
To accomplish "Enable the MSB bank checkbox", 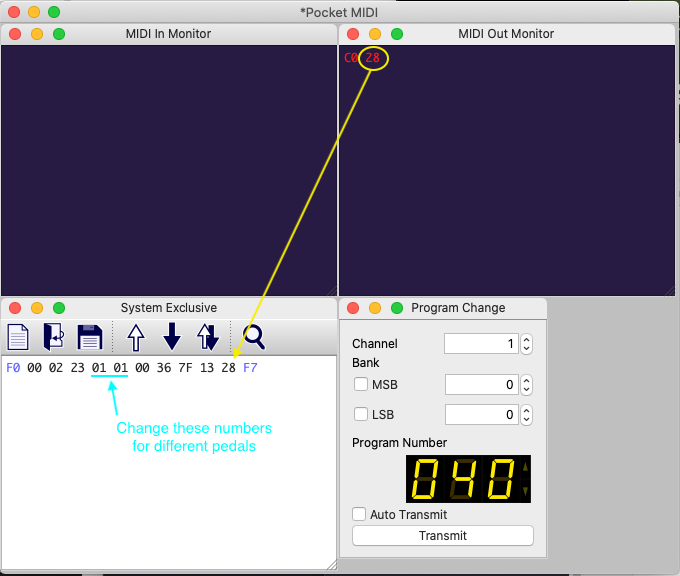I will click(x=361, y=384).
